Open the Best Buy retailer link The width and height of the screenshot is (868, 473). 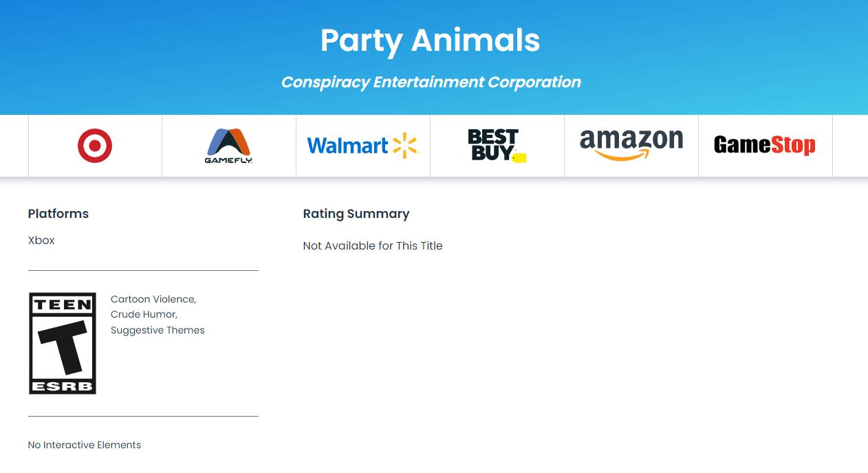[497, 145]
